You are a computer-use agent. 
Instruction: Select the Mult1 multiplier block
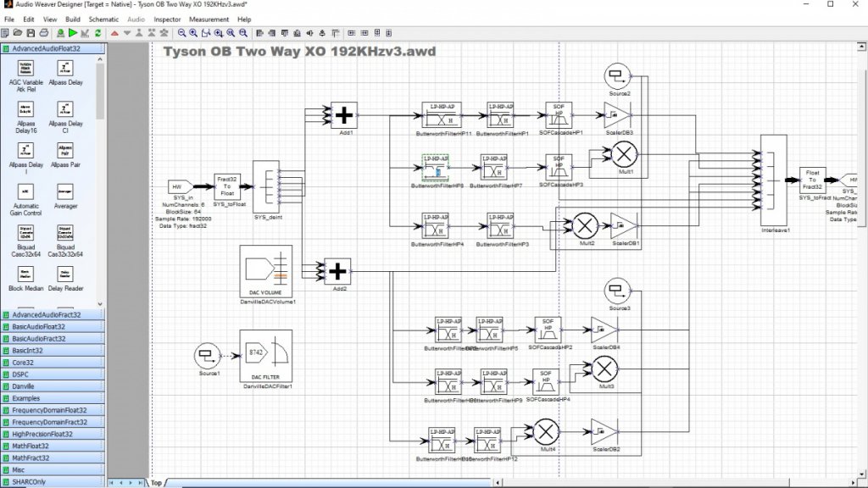pos(624,154)
